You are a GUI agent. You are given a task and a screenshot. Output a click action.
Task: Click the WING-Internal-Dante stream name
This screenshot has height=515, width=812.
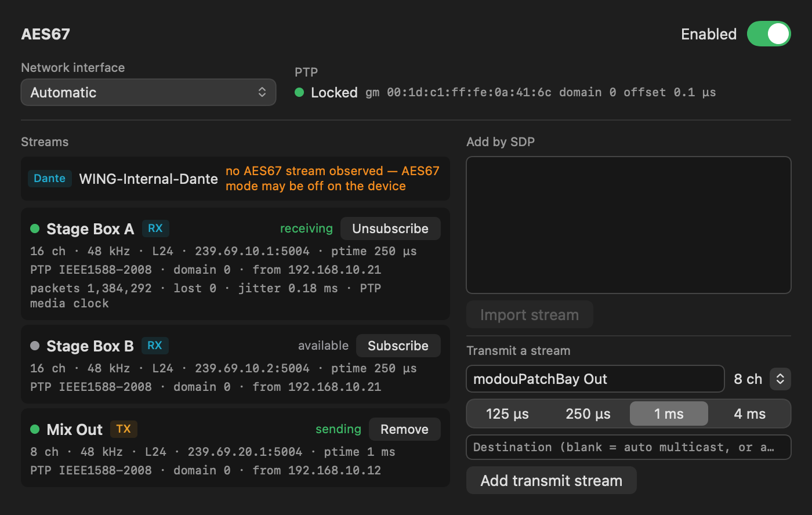click(148, 179)
